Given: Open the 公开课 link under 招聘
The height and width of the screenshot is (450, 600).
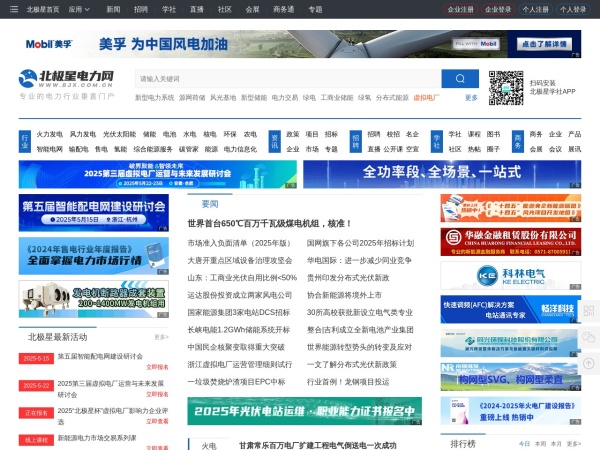Looking at the screenshot, I should [392, 149].
